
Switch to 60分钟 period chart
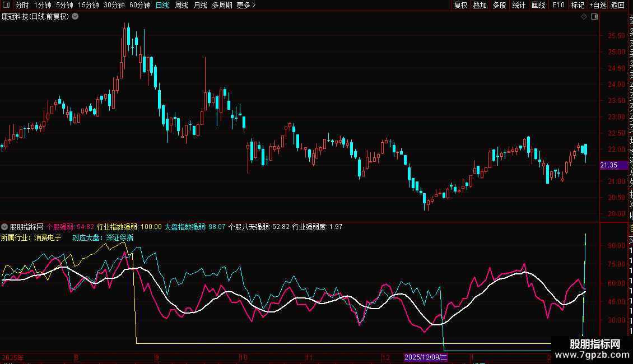pyautogui.click(x=139, y=5)
